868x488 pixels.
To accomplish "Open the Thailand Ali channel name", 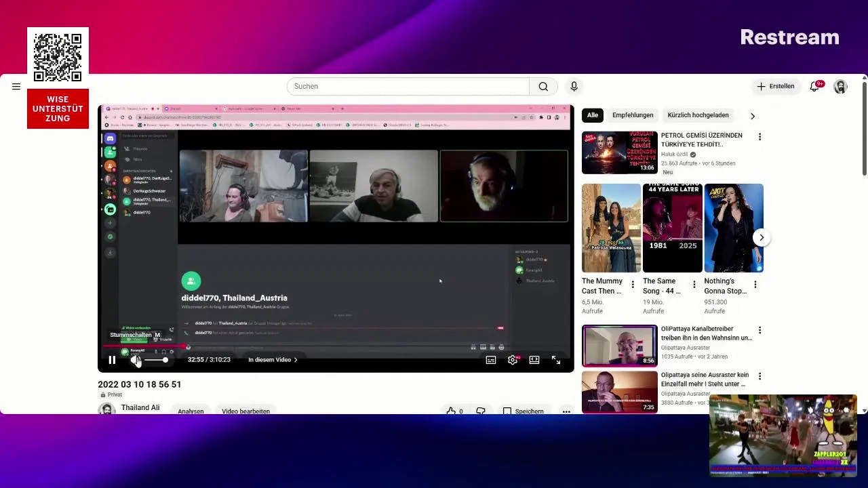I will 140,407.
